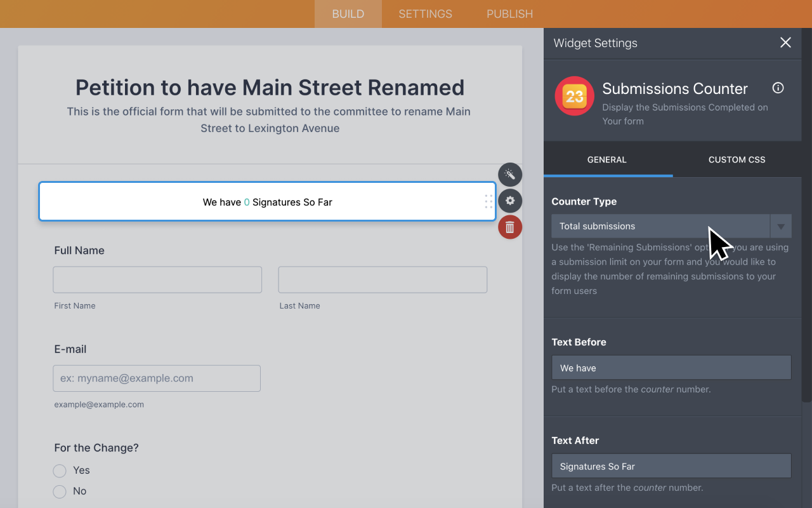The height and width of the screenshot is (508, 812).
Task: Select the magic wand icon on the counter widget
Action: (510, 175)
